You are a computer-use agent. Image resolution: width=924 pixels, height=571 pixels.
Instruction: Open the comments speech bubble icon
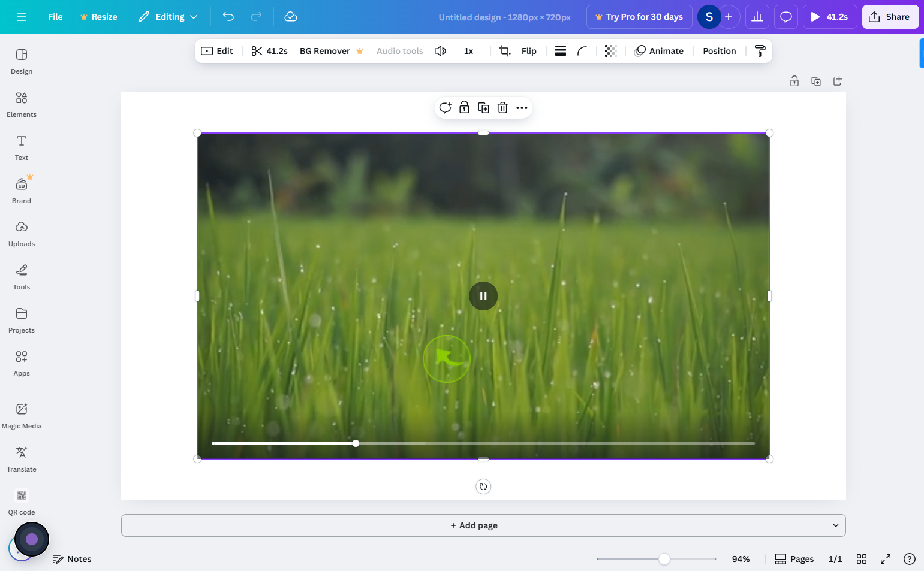(786, 17)
